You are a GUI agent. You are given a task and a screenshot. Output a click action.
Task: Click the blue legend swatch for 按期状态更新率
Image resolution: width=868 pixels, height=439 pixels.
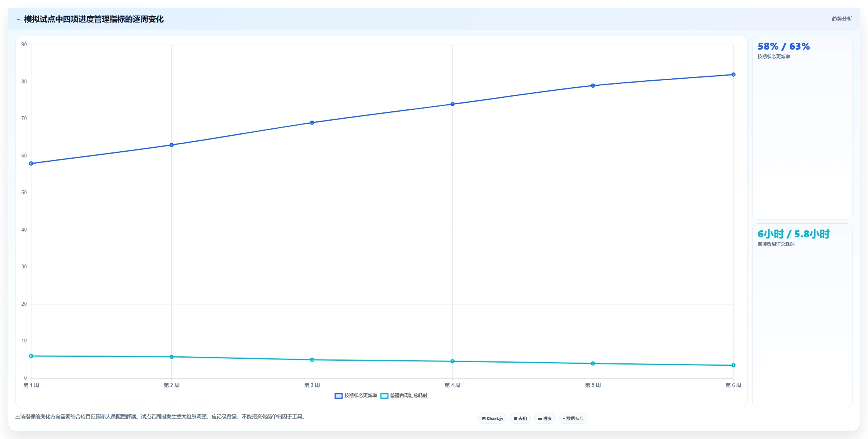coord(338,396)
